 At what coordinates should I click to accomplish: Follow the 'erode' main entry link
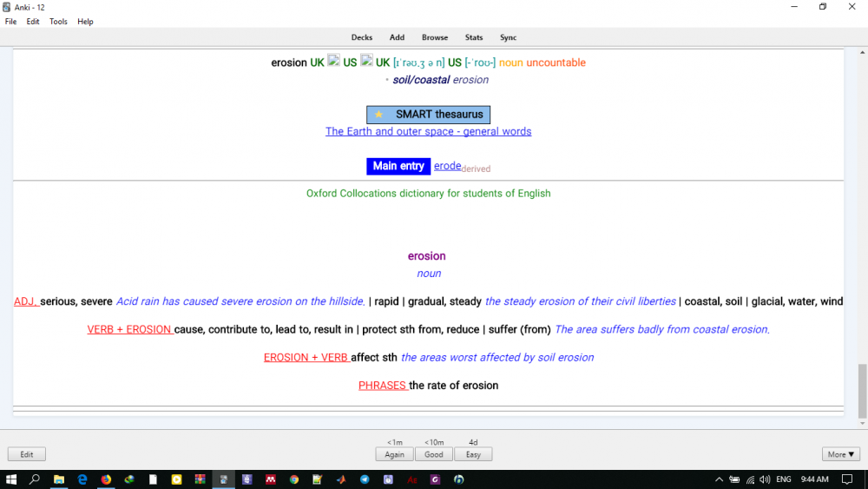coord(447,166)
